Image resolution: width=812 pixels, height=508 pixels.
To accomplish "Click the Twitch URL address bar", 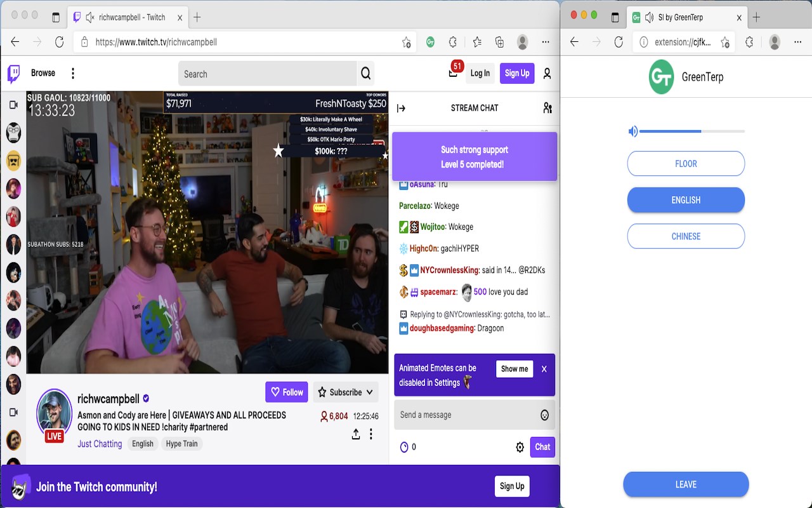I will [244, 42].
